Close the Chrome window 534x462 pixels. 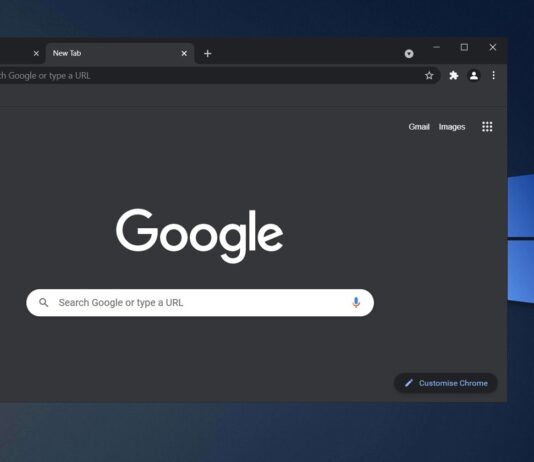click(492, 47)
